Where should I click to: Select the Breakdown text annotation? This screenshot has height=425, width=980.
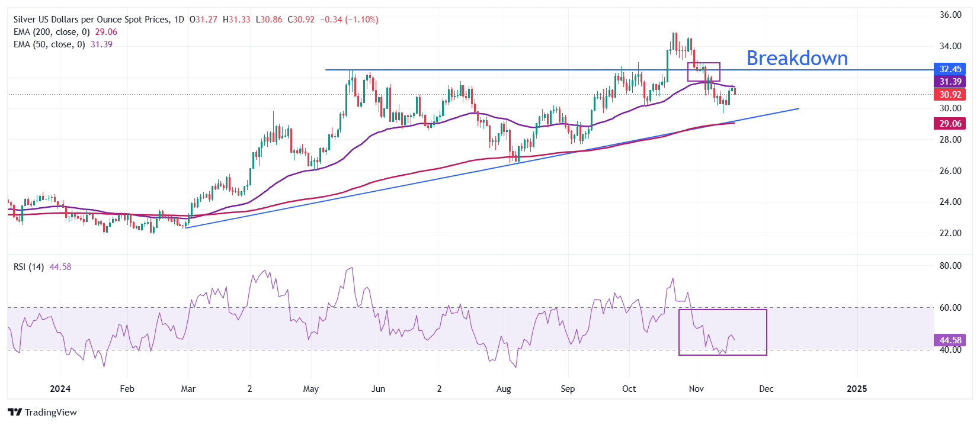coord(797,58)
